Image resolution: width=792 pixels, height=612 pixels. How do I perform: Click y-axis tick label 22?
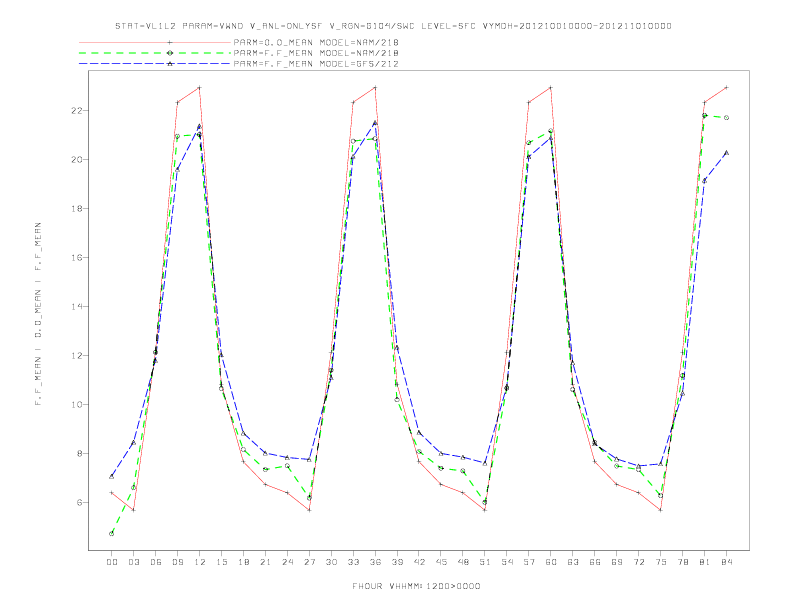[77, 111]
